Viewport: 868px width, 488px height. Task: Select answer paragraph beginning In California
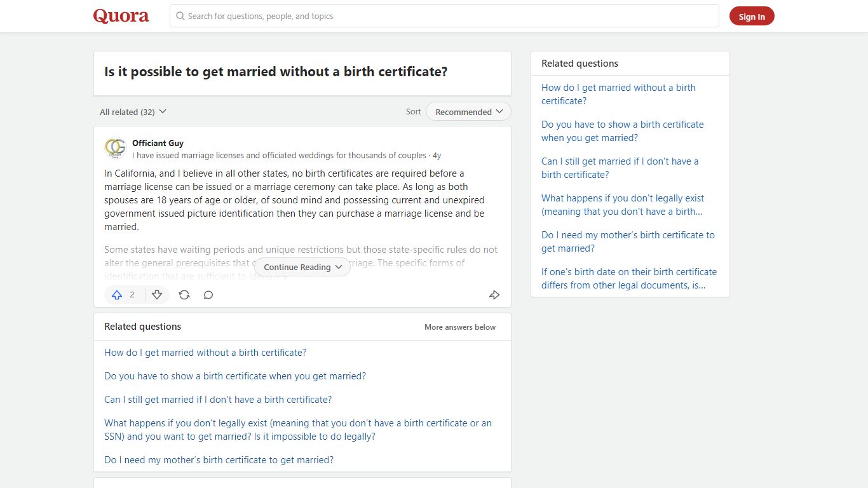click(295, 200)
